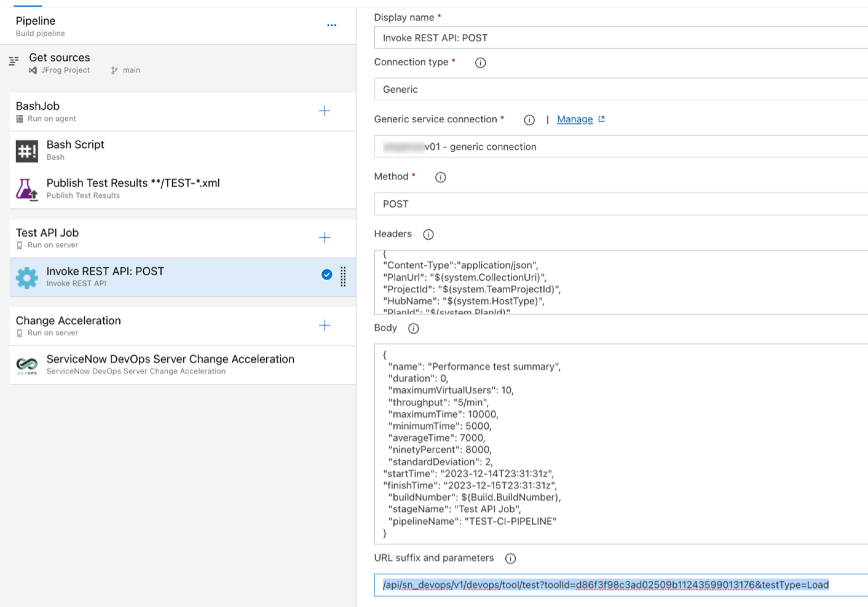This screenshot has width=868, height=607.
Task: Click the URL suffix and parameters field
Action: click(621, 585)
